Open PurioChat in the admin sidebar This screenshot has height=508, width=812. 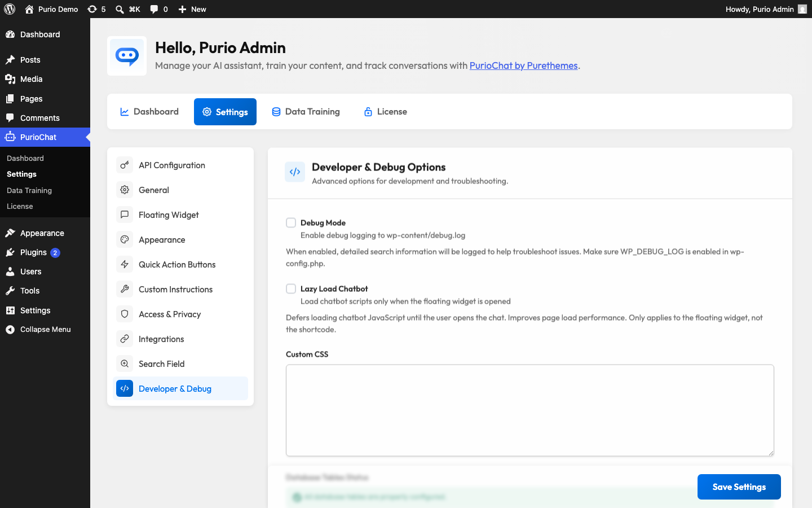tap(45, 137)
